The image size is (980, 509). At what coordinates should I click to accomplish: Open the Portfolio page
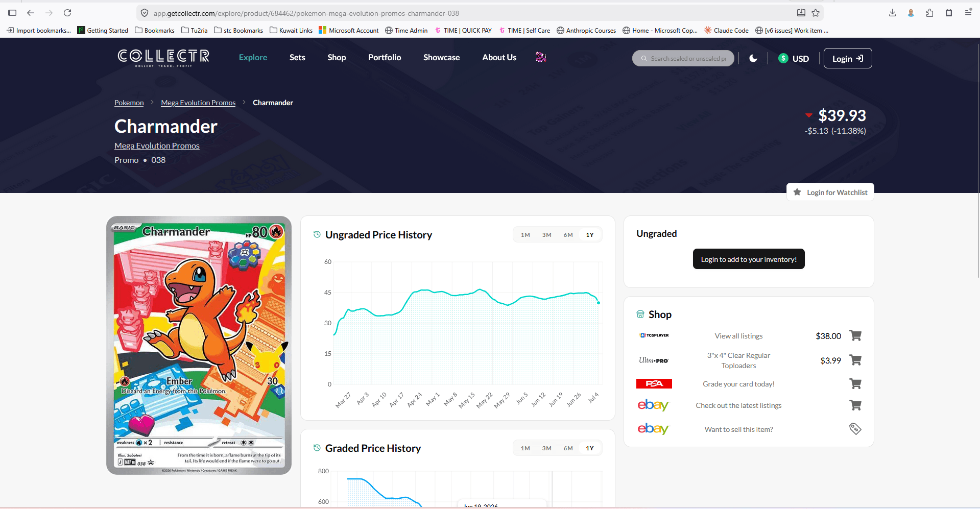385,57
